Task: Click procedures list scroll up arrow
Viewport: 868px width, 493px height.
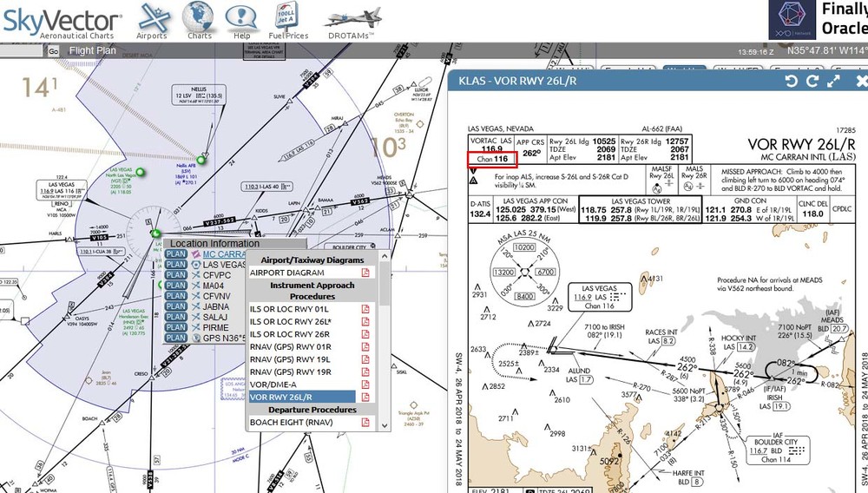Action: point(385,257)
